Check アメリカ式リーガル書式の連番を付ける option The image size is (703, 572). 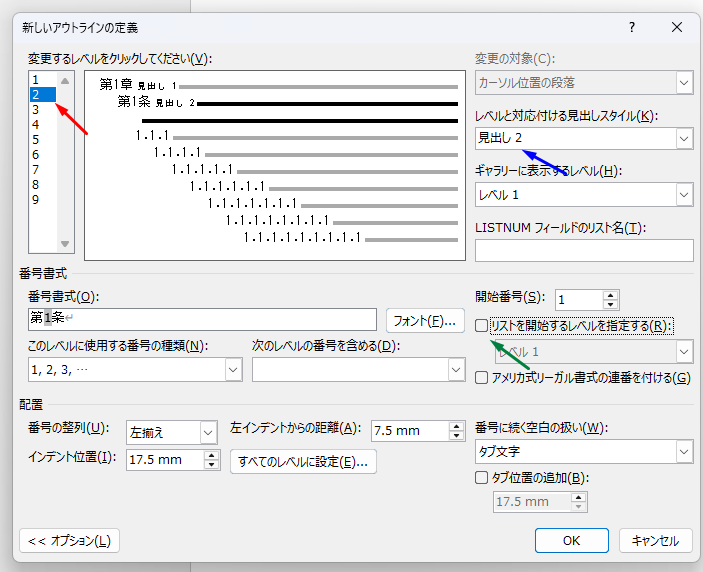pyautogui.click(x=481, y=378)
